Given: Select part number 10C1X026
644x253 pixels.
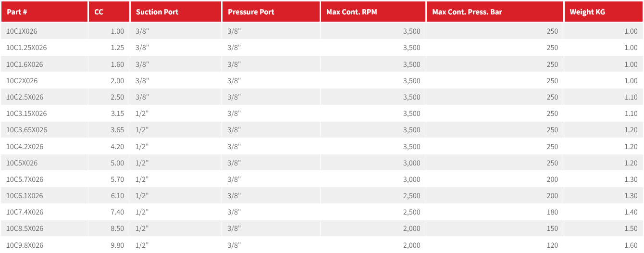Looking at the screenshot, I should 22,31.
